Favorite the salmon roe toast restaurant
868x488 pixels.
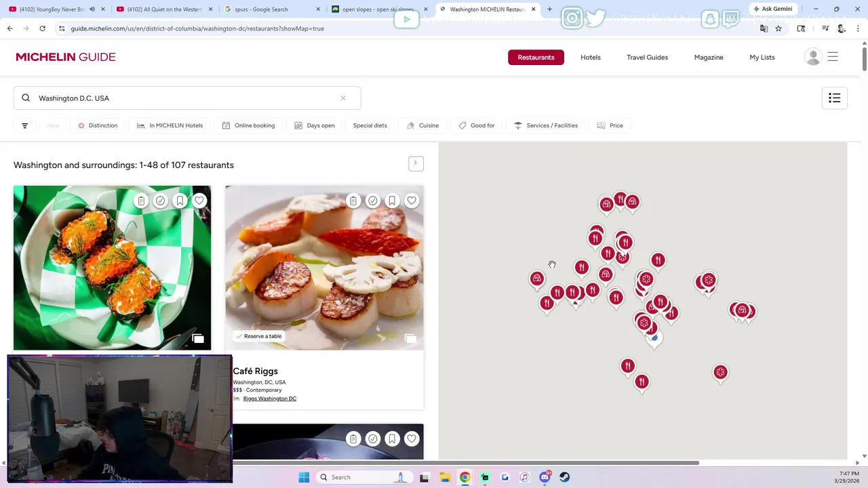[199, 201]
